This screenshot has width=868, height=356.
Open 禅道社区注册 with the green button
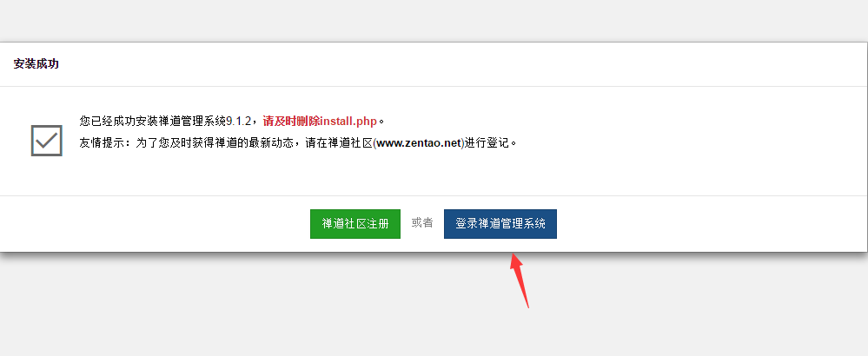click(x=354, y=224)
